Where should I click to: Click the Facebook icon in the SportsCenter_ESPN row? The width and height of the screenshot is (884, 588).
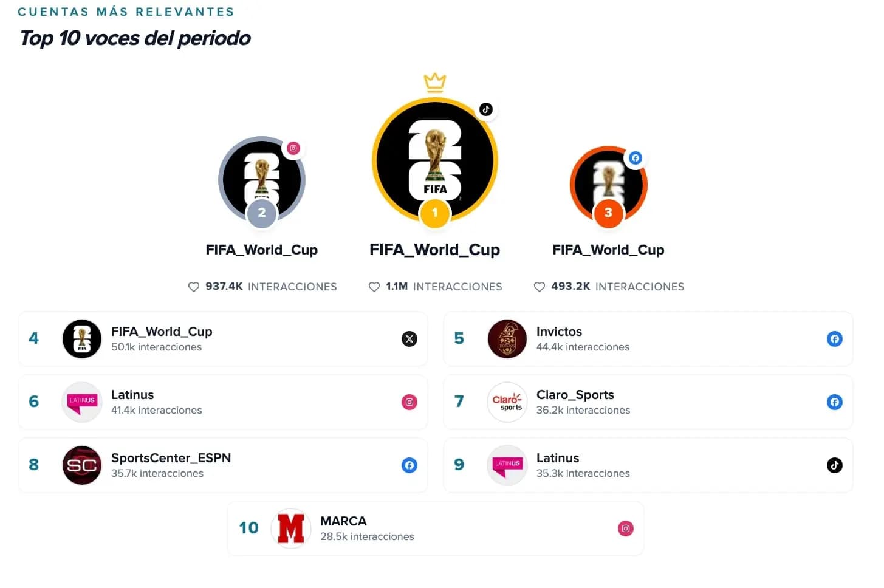[409, 465]
